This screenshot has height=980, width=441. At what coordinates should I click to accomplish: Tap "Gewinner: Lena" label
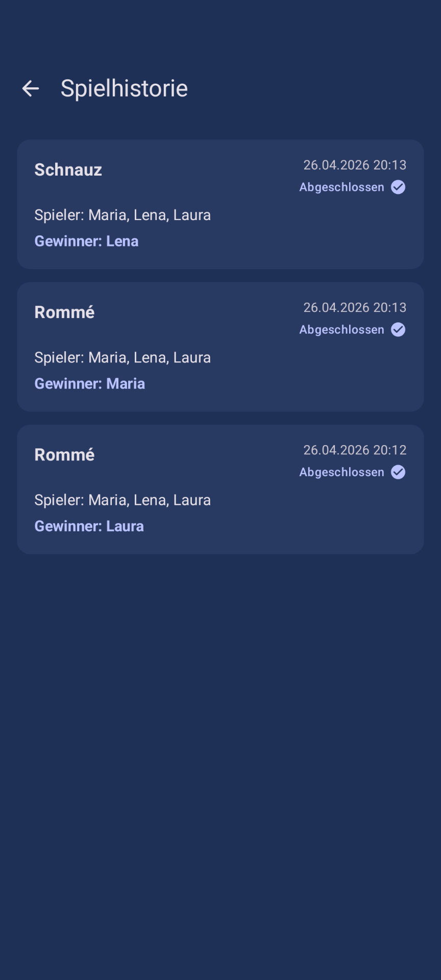click(x=86, y=241)
